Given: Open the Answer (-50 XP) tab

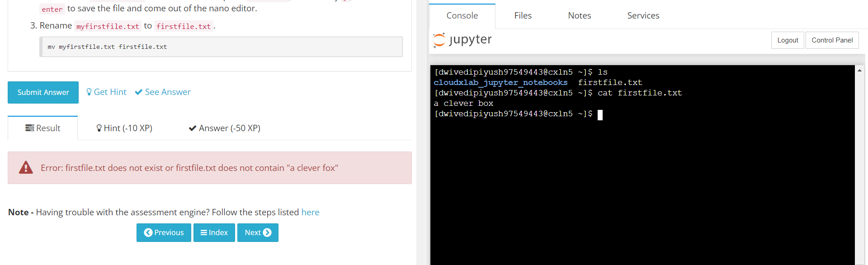Looking at the screenshot, I should click(224, 128).
